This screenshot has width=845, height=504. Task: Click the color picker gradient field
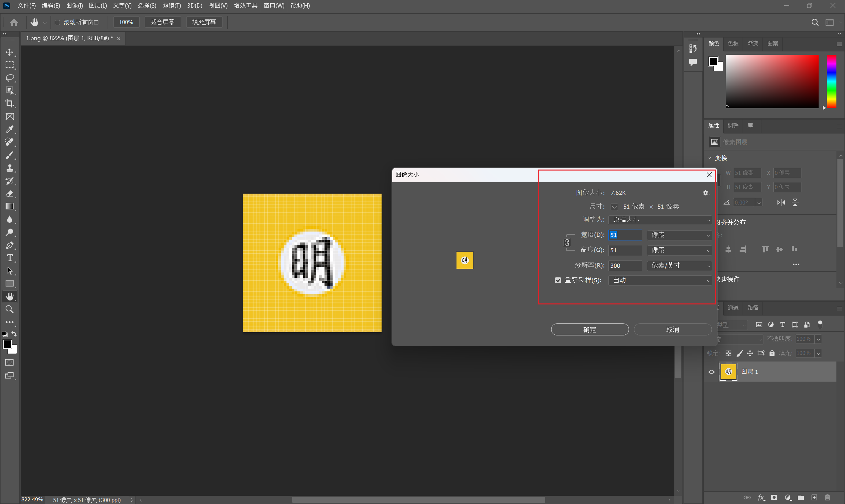click(772, 81)
